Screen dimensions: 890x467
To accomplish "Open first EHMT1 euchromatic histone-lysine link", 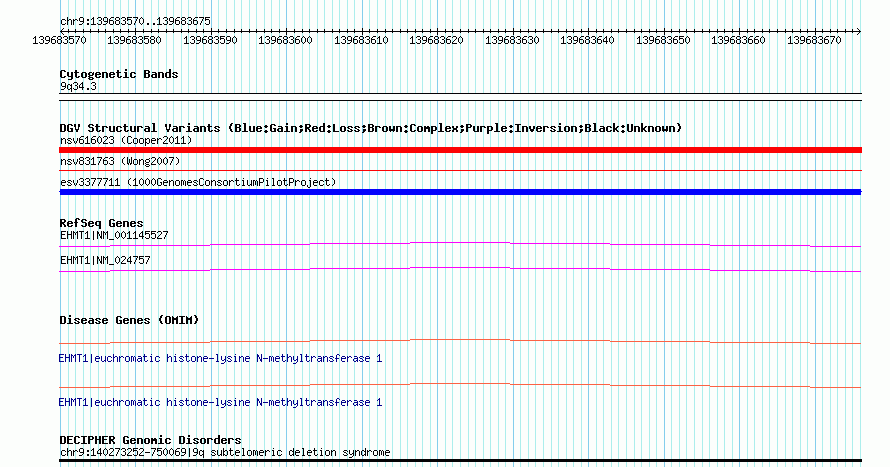I will pyautogui.click(x=220, y=359).
